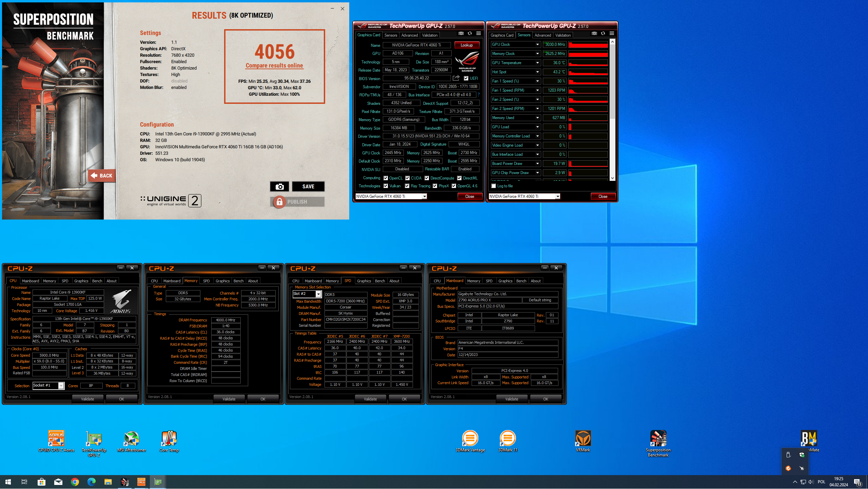Click the SAVE button in Superposition
868x489 pixels.
308,186
